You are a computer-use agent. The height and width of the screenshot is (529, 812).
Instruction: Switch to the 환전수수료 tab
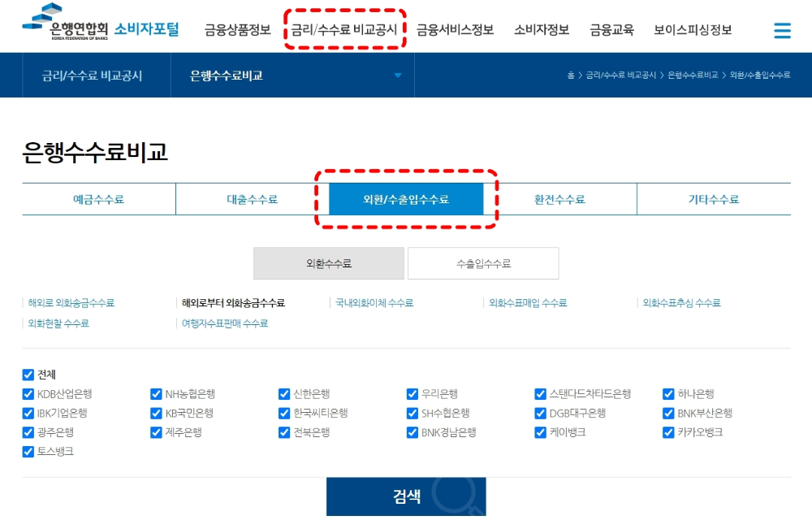559,199
